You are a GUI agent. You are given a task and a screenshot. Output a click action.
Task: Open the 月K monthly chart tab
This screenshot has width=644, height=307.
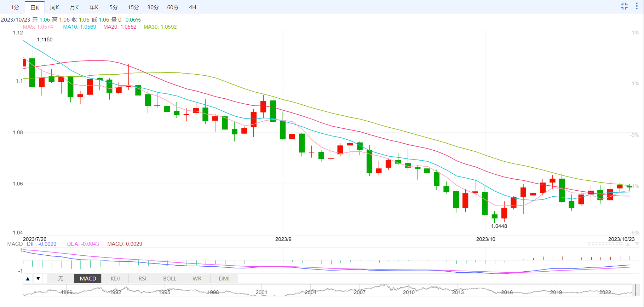74,7
